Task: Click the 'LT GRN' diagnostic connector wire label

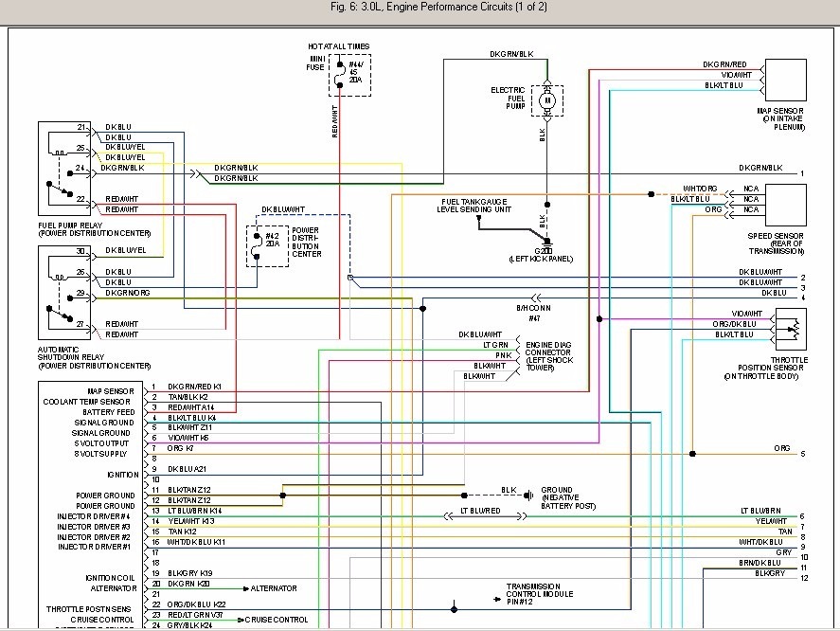Action: pyautogui.click(x=495, y=345)
